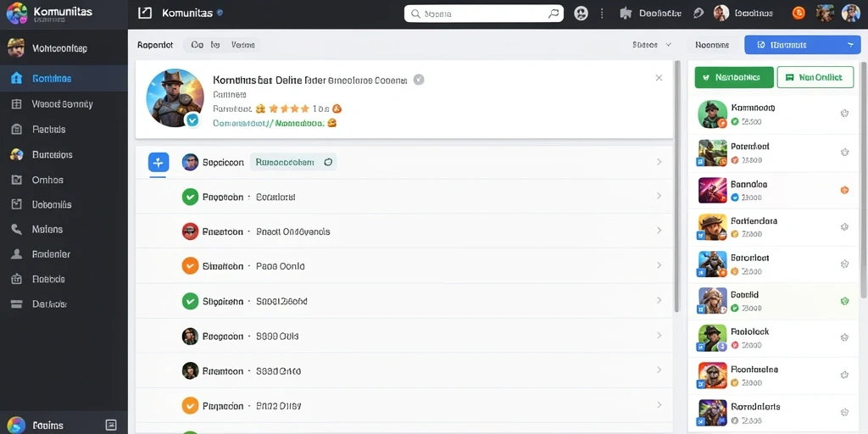Open the blue dropdown button arrow at top right
The image size is (868, 434).
(x=850, y=45)
